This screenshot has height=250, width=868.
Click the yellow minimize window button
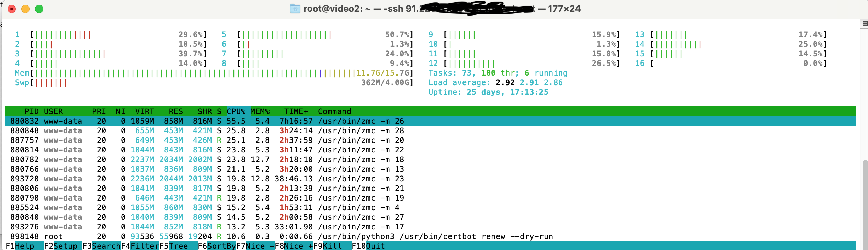coord(25,9)
